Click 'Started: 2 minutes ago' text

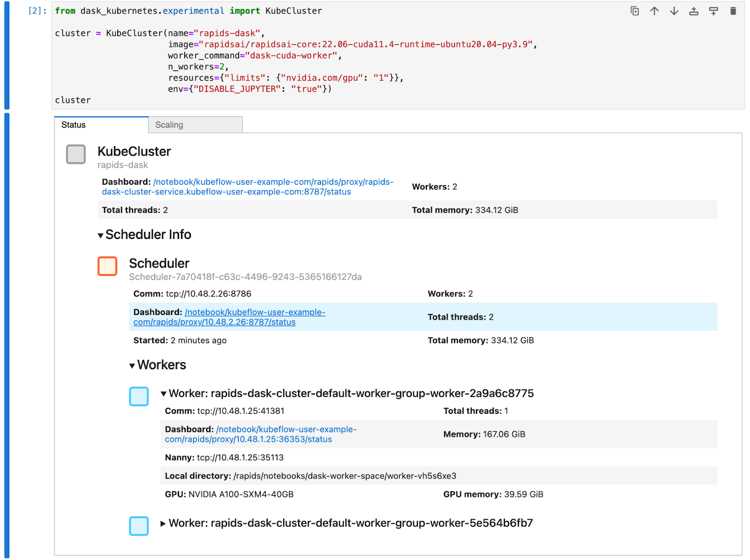[180, 340]
